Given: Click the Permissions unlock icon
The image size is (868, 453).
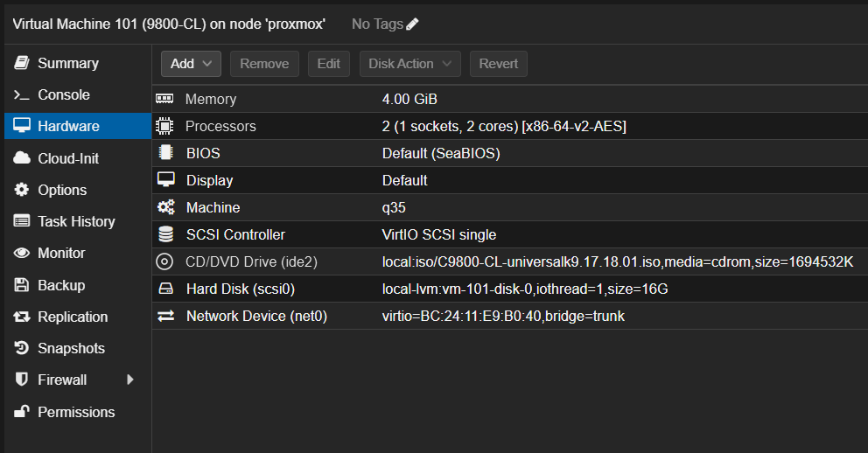Looking at the screenshot, I should point(22,412).
